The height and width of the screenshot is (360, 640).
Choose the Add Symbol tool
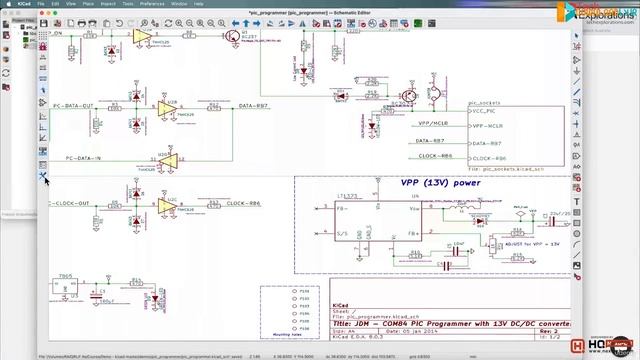coord(576,60)
